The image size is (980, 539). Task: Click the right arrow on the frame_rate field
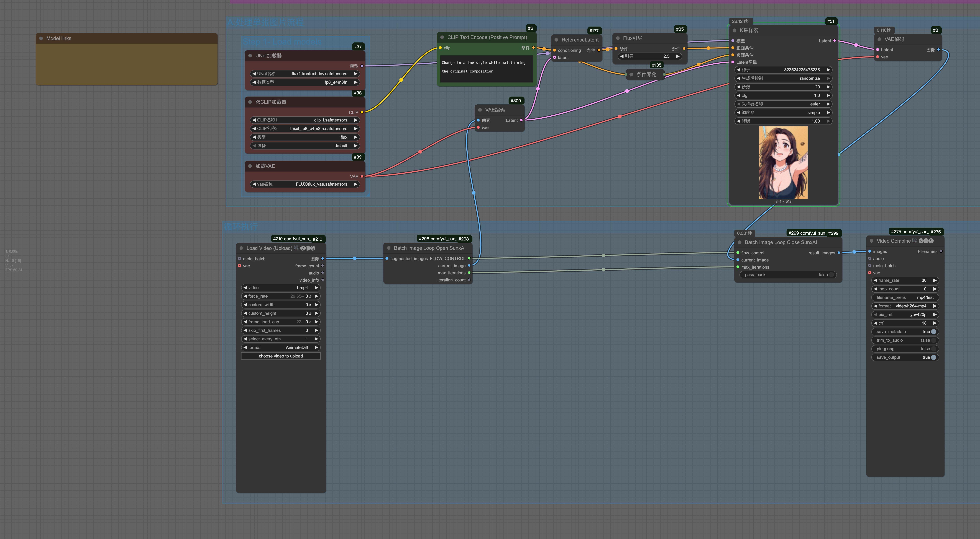(935, 281)
